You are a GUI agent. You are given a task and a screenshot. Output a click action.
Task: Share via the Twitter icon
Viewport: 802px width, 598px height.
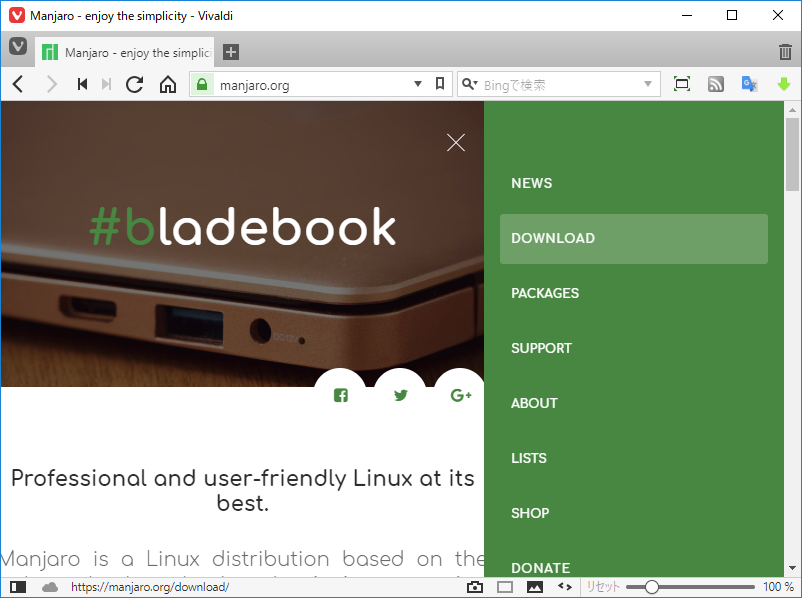coord(400,395)
